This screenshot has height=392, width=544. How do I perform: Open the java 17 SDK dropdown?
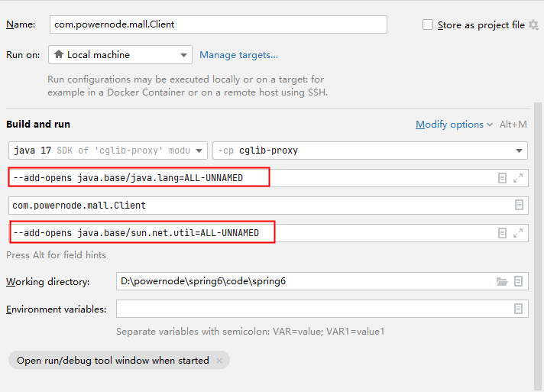[108, 151]
